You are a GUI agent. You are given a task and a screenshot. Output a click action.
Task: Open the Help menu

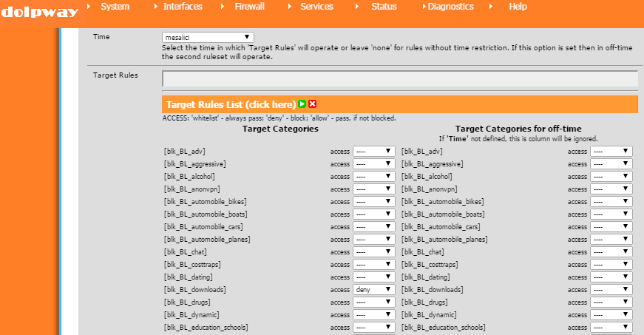[518, 7]
